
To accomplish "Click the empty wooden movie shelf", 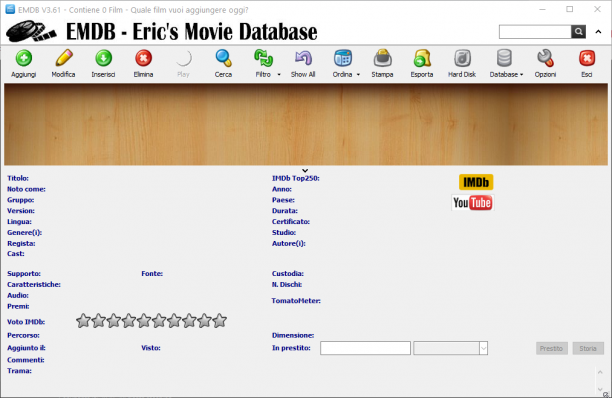I will pyautogui.click(x=306, y=124).
